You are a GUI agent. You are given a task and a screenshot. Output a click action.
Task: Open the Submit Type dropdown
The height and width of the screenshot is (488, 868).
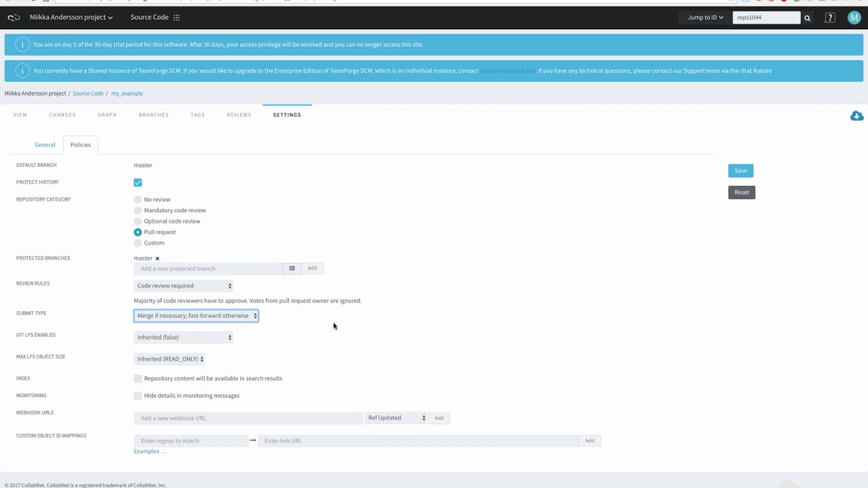click(x=196, y=316)
